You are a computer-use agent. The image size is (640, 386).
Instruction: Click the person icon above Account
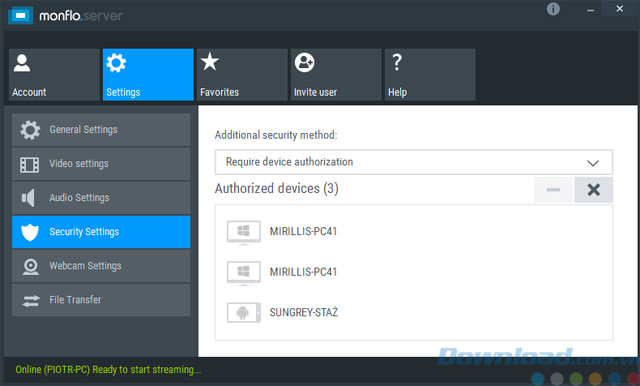click(x=22, y=63)
